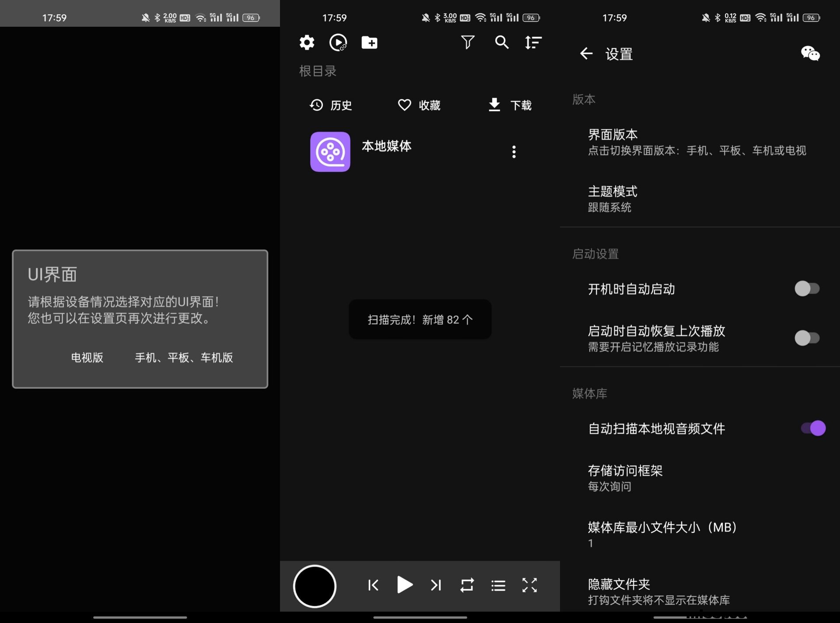Open the 收藏 favorites tab
840x623 pixels.
click(419, 105)
